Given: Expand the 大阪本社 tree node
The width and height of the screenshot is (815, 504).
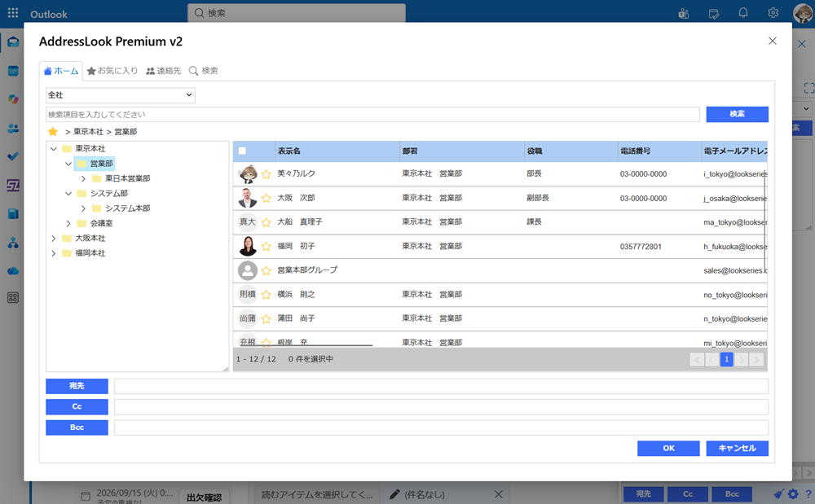Looking at the screenshot, I should point(54,239).
